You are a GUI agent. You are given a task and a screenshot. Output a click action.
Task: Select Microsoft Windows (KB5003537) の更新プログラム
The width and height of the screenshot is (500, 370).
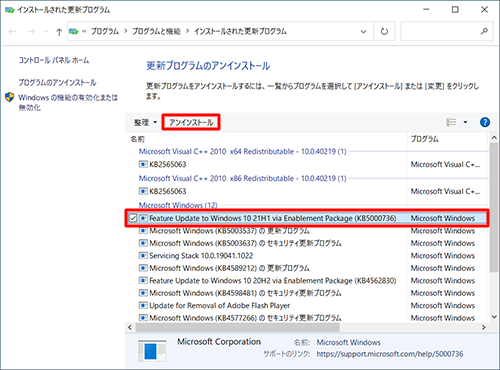pos(229,231)
